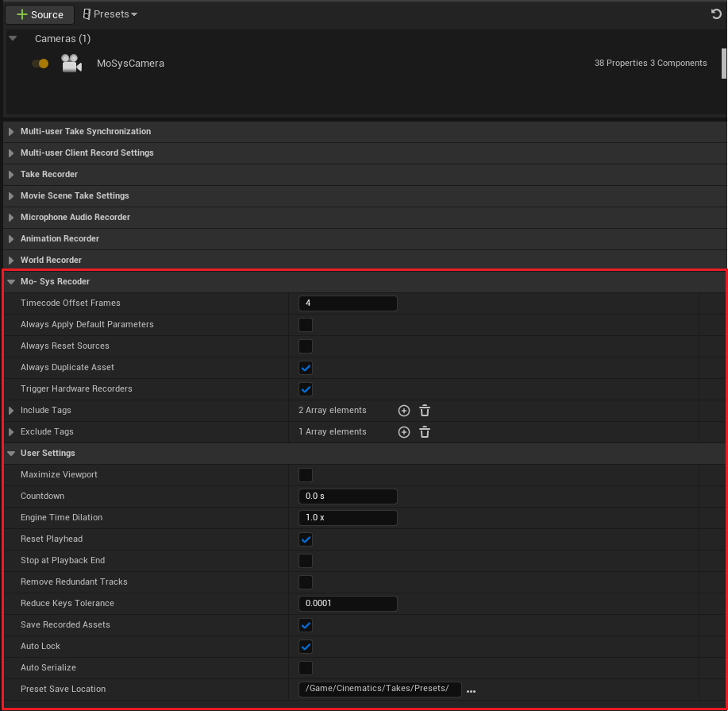Click the Timecode Offset Frames label
The image size is (728, 711).
click(x=71, y=303)
